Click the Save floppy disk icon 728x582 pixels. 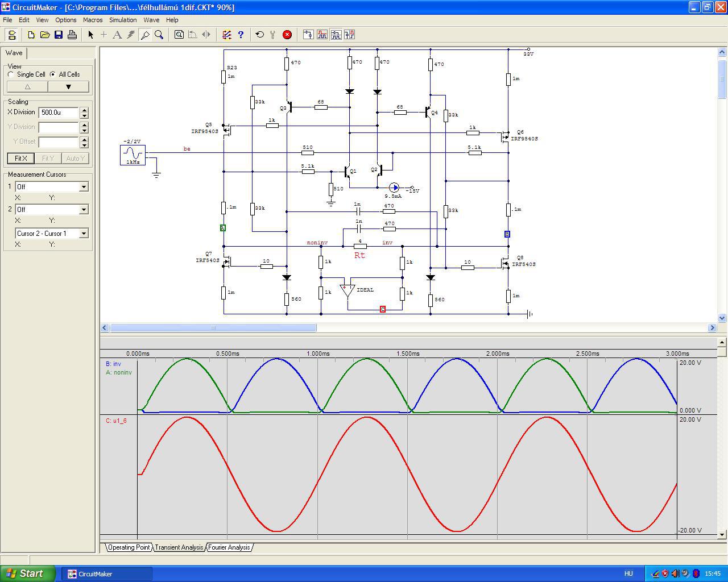[x=59, y=35]
